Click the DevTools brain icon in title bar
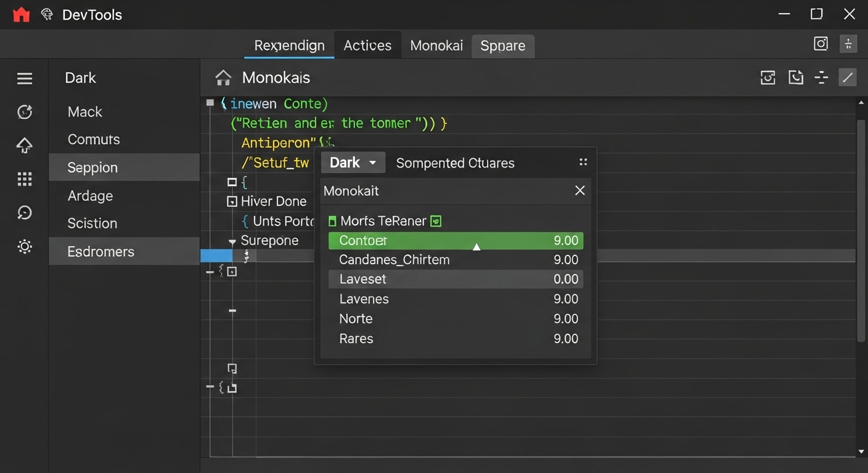Screen dimensions: 868x473 47,15
